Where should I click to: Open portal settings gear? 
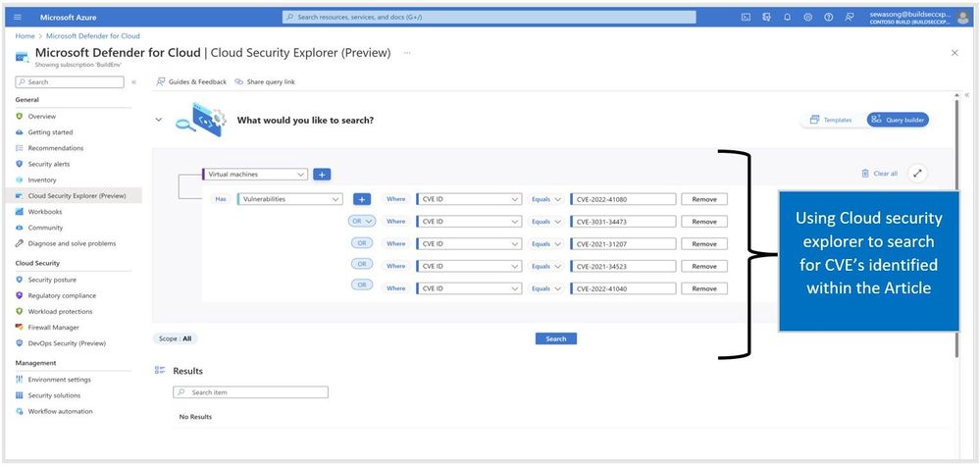[x=807, y=18]
